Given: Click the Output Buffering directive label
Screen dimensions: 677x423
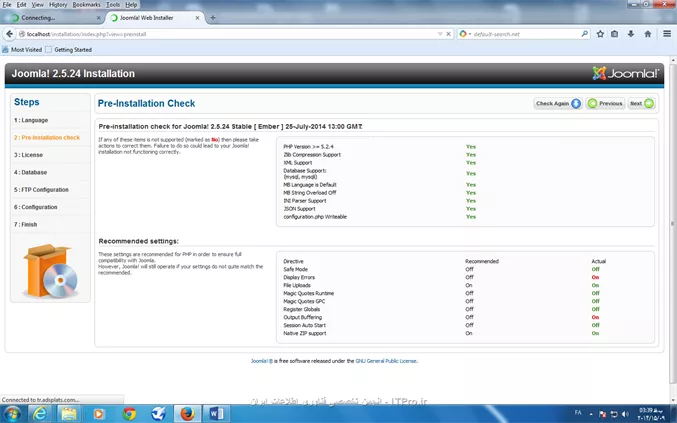Looking at the screenshot, I should 302,317.
